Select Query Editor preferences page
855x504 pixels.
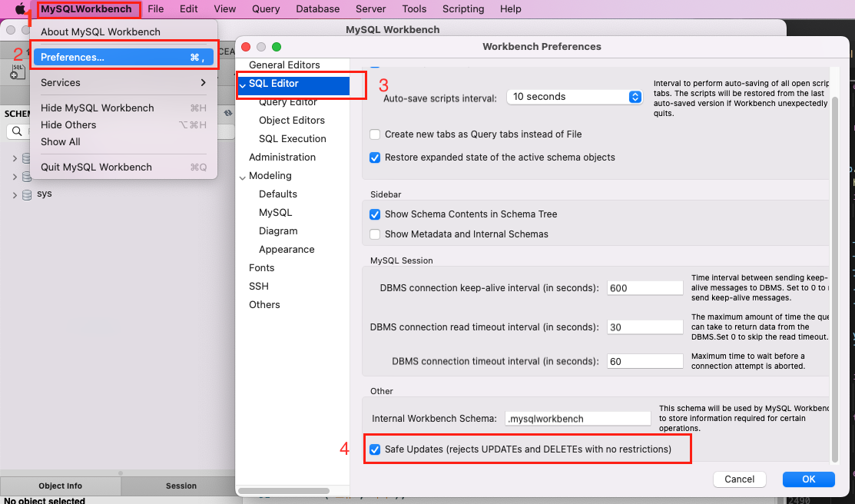pyautogui.click(x=287, y=102)
